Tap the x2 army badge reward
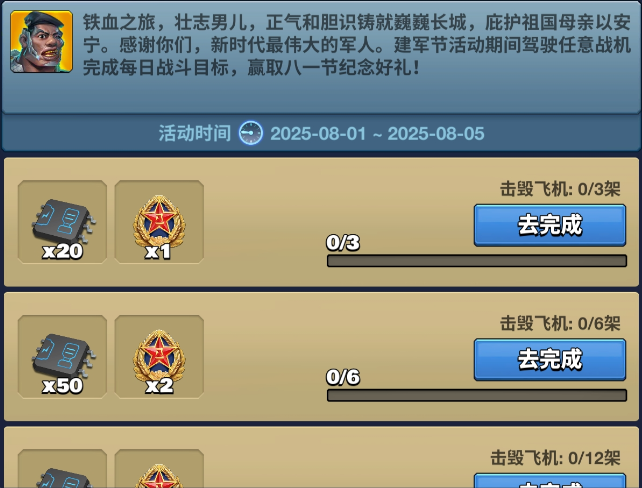Image resolution: width=642 pixels, height=488 pixels. (x=159, y=357)
